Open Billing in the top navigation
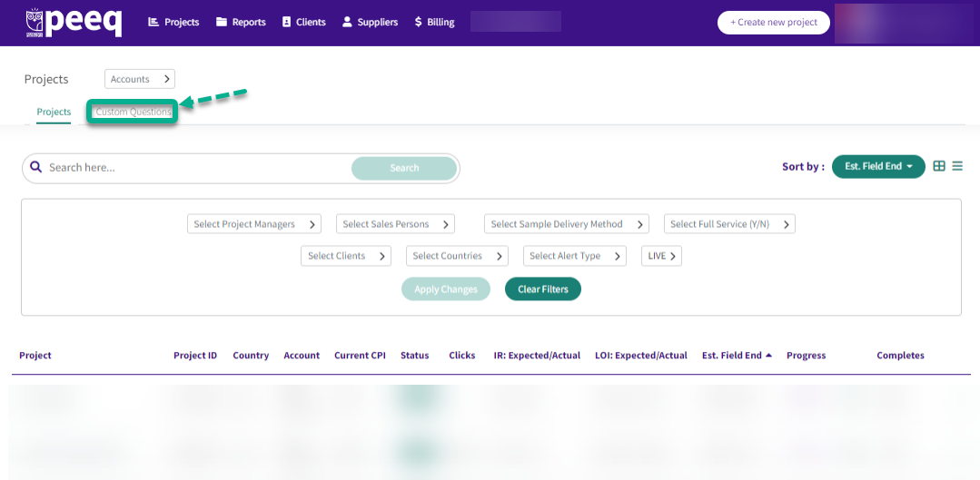Image resolution: width=980 pixels, height=480 pixels. click(x=434, y=22)
